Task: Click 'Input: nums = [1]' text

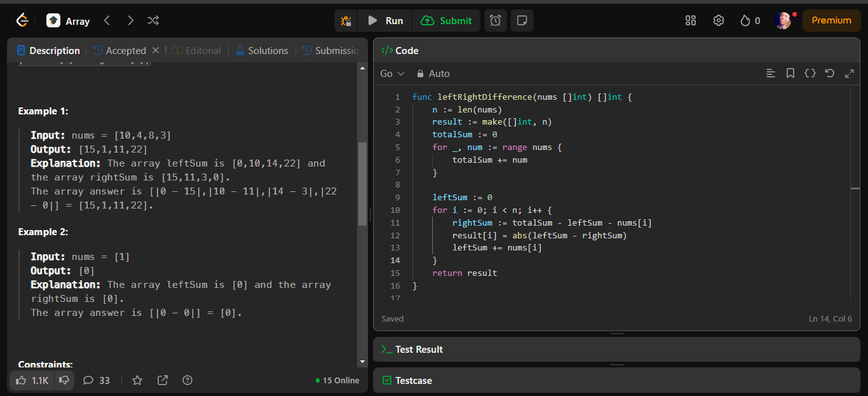Action: 80,257
